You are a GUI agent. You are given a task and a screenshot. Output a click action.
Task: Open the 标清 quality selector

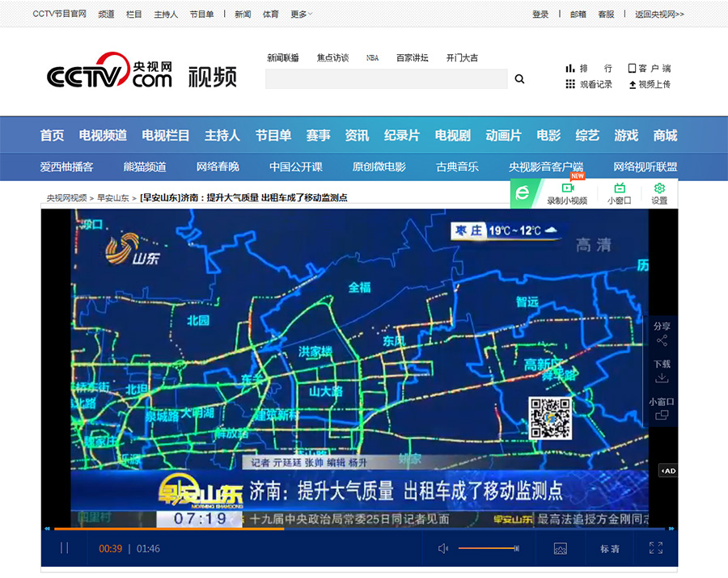pos(609,549)
